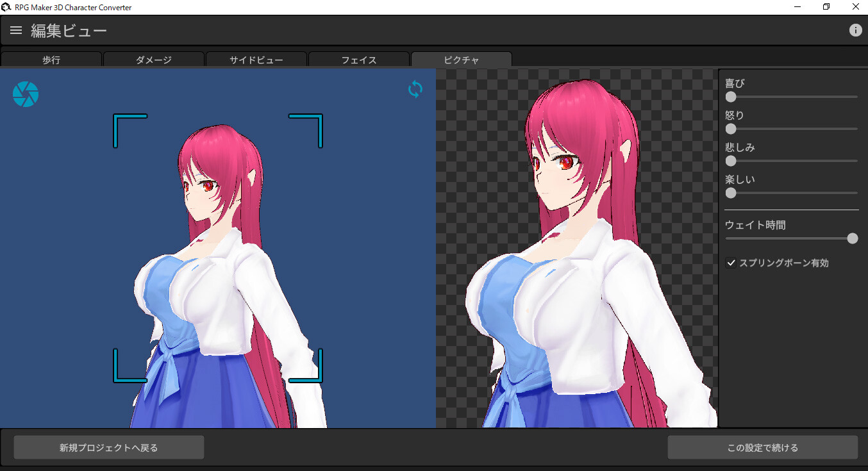Click the camera shutter capture icon
Image resolution: width=868 pixels, height=471 pixels.
(x=26, y=94)
